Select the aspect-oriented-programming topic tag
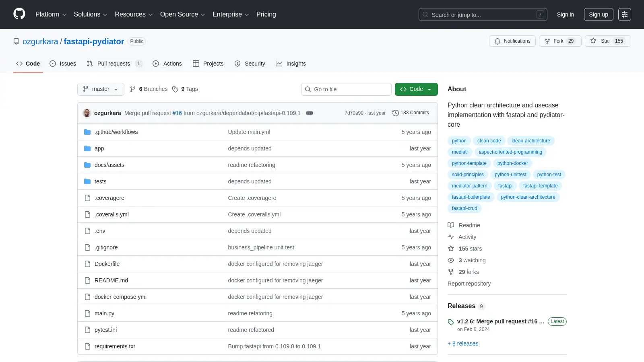Image resolution: width=644 pixels, height=362 pixels. (510, 152)
